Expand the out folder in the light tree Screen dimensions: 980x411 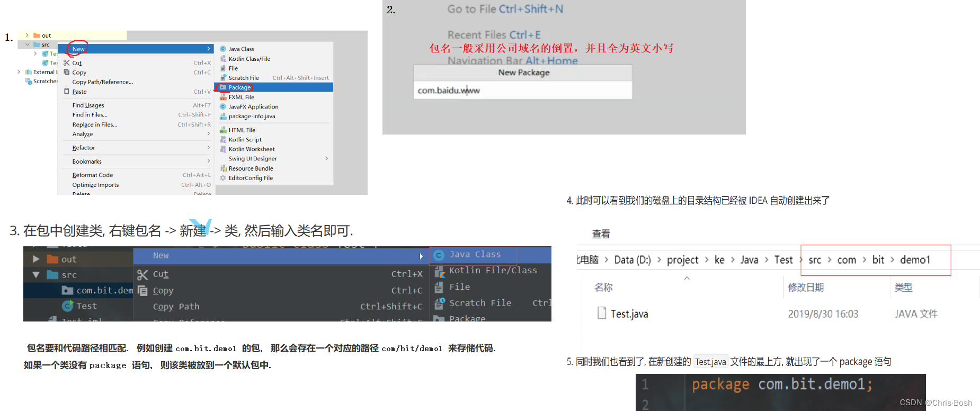click(x=27, y=35)
